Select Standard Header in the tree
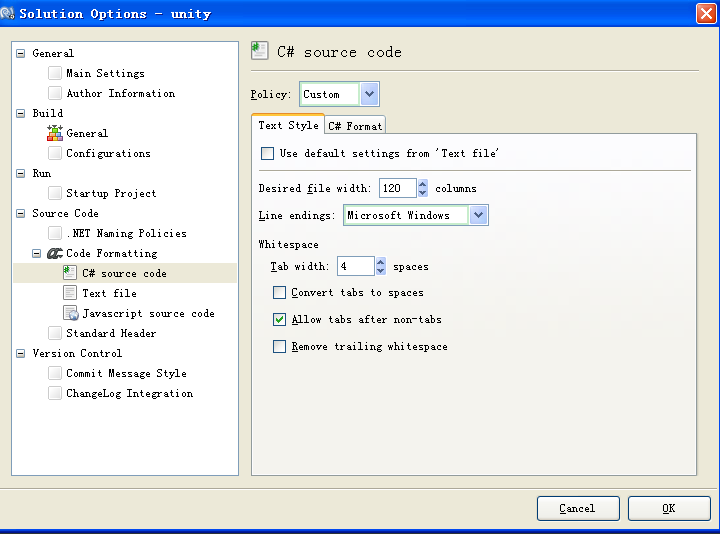This screenshot has width=720, height=534. click(x=111, y=333)
